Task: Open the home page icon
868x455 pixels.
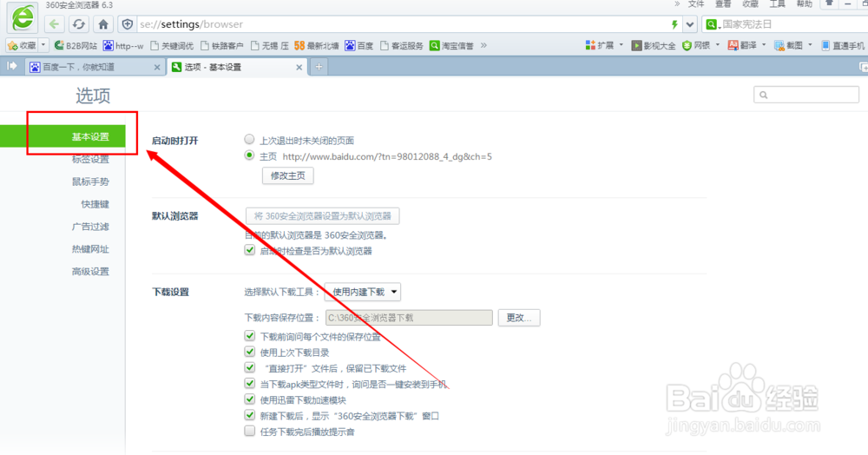Action: [x=103, y=24]
